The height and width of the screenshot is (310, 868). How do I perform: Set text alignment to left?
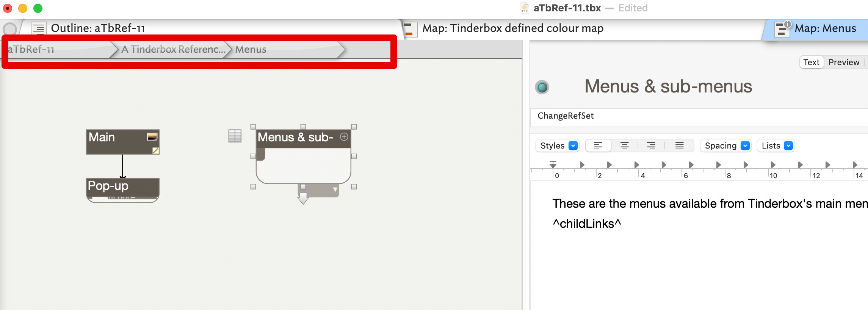pos(598,146)
